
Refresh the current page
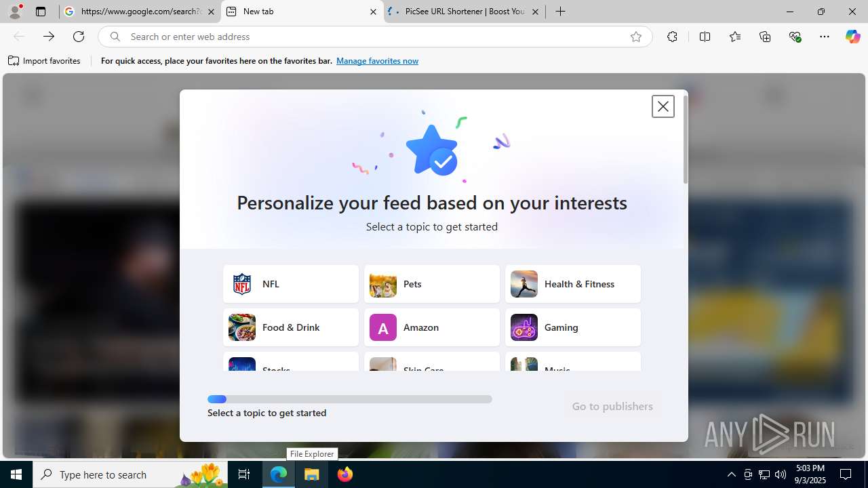pos(79,37)
